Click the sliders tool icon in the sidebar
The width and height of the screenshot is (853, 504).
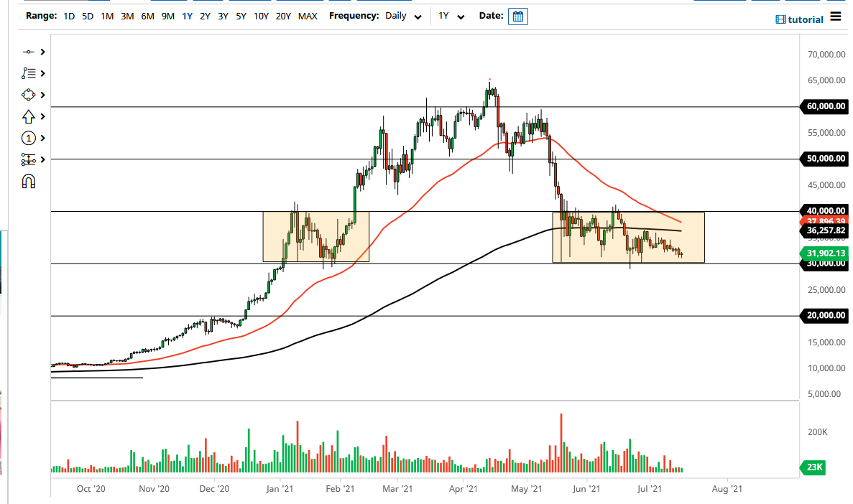(29, 159)
